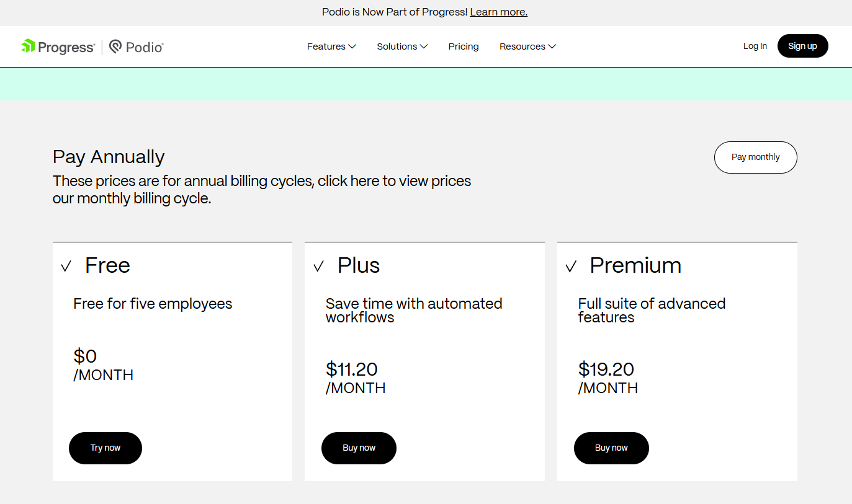Select the Premium plan heading
The image size is (852, 504).
pyautogui.click(x=635, y=265)
